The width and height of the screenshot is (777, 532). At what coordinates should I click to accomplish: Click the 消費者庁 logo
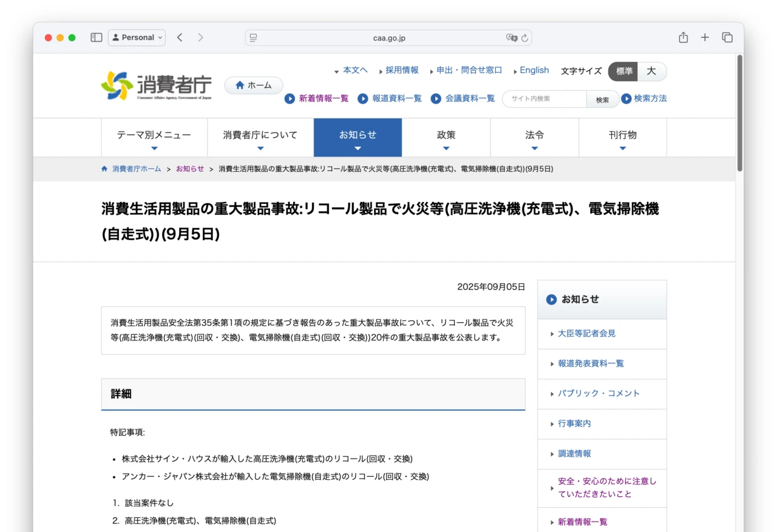tap(156, 86)
